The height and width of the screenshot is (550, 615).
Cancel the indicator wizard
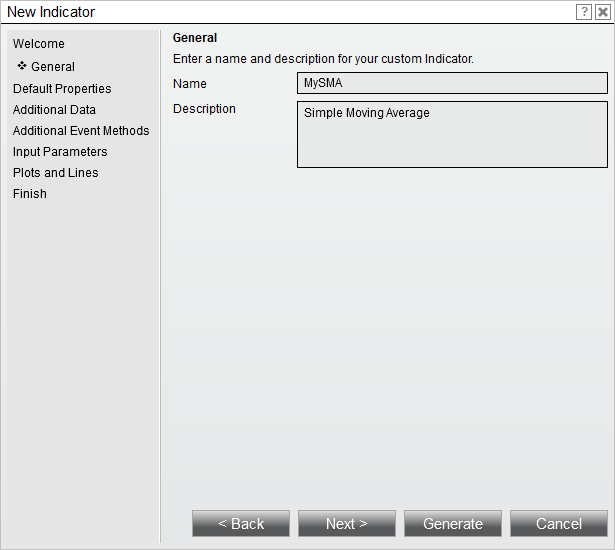click(559, 524)
